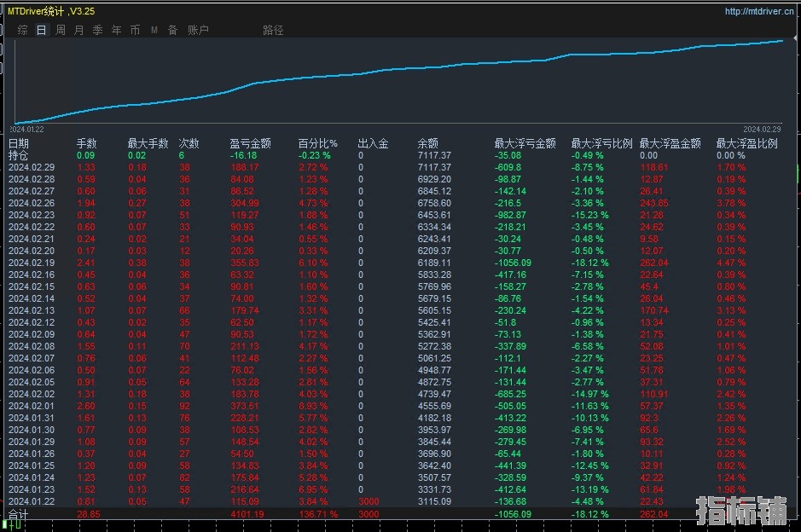Click the trade count 92 cell
This screenshot has width=801, height=532.
tap(184, 406)
